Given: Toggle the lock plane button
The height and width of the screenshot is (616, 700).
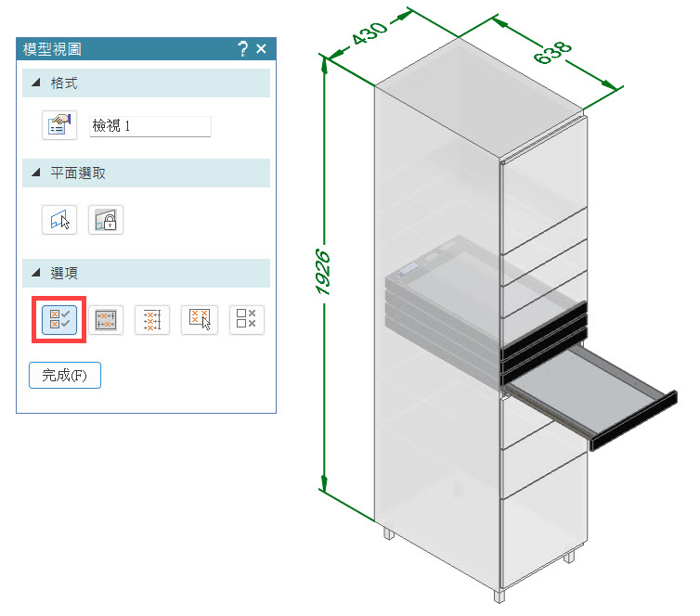Looking at the screenshot, I should (106, 220).
